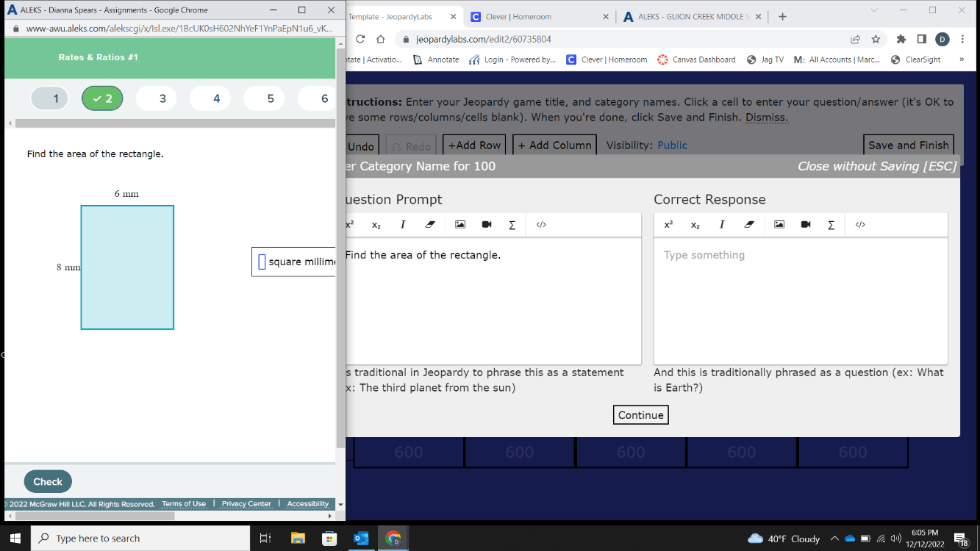Viewport: 980px width, 551px height.
Task: Open Visibility Public setting
Action: pyautogui.click(x=672, y=145)
